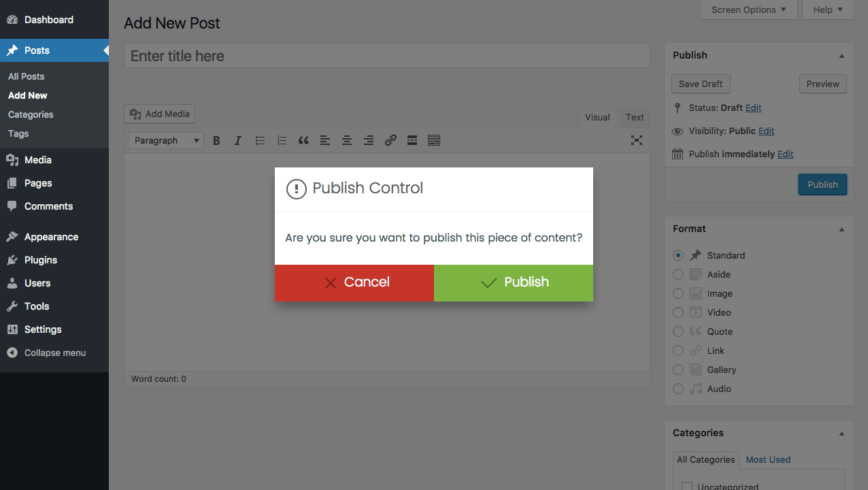Open the Paragraph format dropdown

click(166, 140)
